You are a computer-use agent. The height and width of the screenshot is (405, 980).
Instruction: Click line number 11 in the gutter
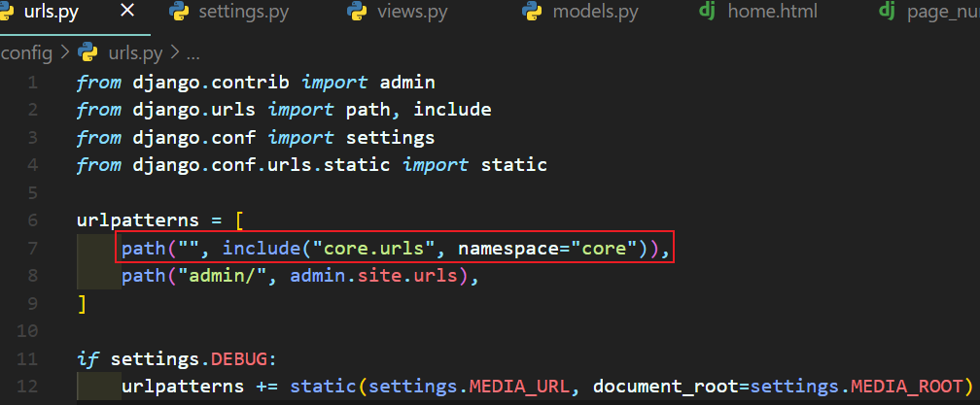[27, 358]
